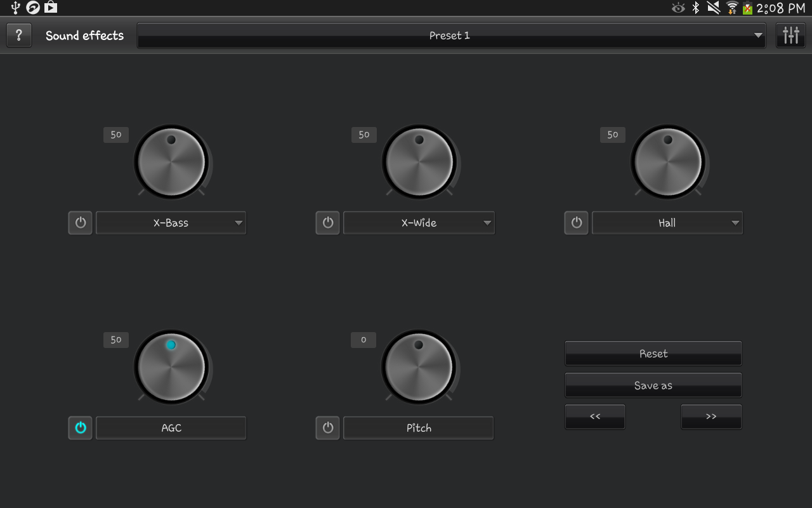Viewport: 812px width, 508px height.
Task: Select the Sound effects header label
Action: click(x=84, y=36)
